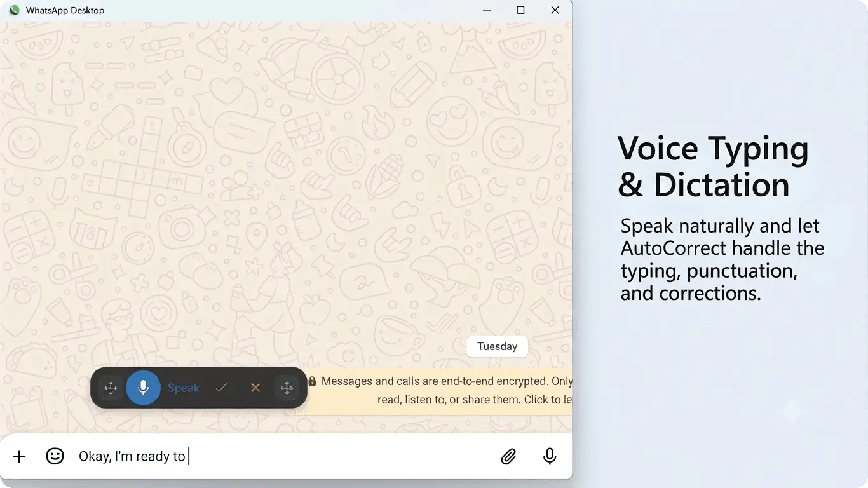Click the move handle right of the orange X
The width and height of the screenshot is (868, 488).
(x=287, y=388)
